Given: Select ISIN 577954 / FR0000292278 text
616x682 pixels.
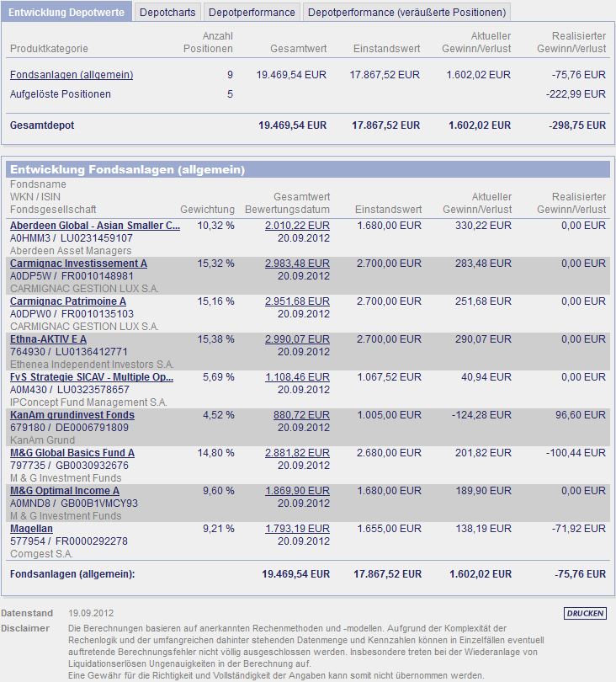Looking at the screenshot, I should 69,541.
